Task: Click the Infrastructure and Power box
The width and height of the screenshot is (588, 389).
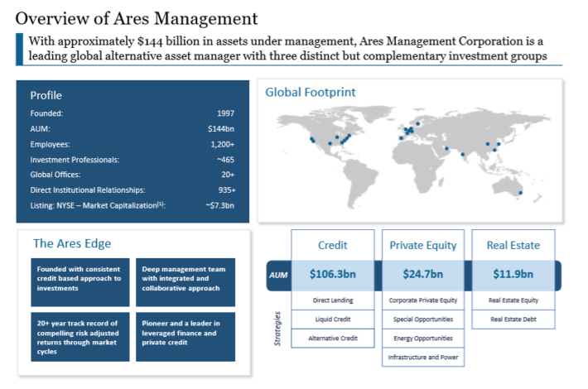Action: (422, 358)
